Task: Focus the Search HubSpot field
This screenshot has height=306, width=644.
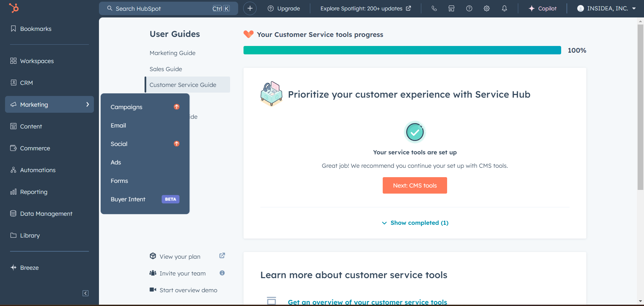Action: 168,8
